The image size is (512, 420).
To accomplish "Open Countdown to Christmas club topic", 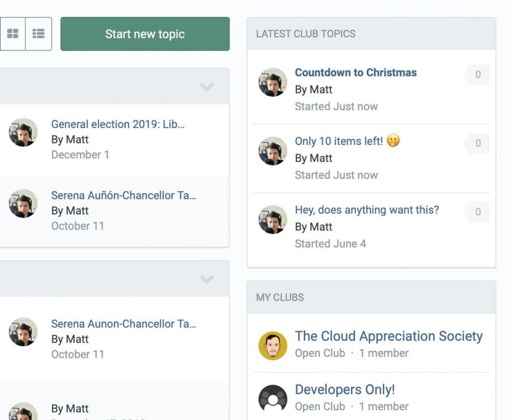I will [356, 72].
